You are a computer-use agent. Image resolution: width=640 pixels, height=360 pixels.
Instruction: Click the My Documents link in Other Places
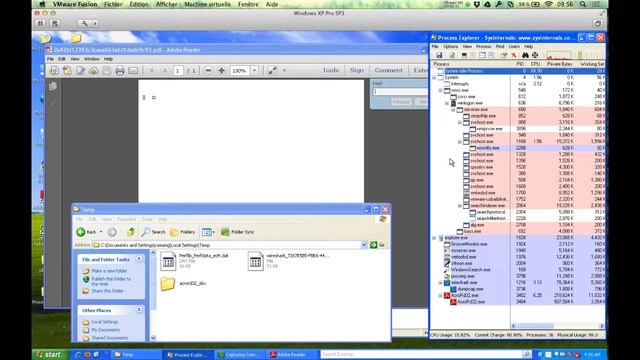pos(105,330)
